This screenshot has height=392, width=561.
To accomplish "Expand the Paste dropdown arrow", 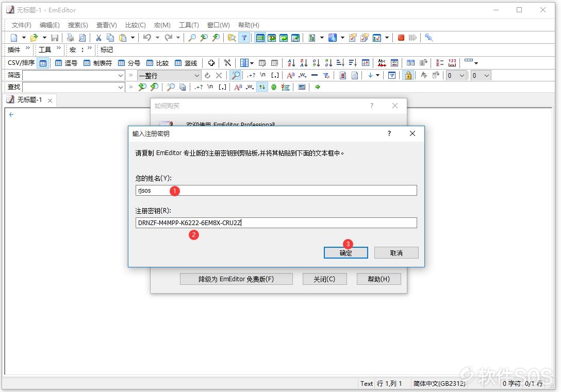I will pyautogui.click(x=133, y=38).
